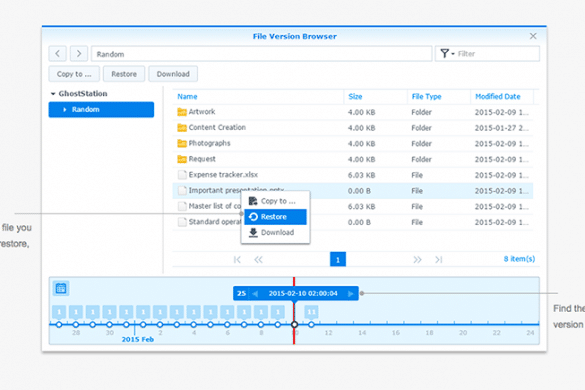The width and height of the screenshot is (585, 390).
Task: Sort by Size column header
Action: pyautogui.click(x=355, y=96)
